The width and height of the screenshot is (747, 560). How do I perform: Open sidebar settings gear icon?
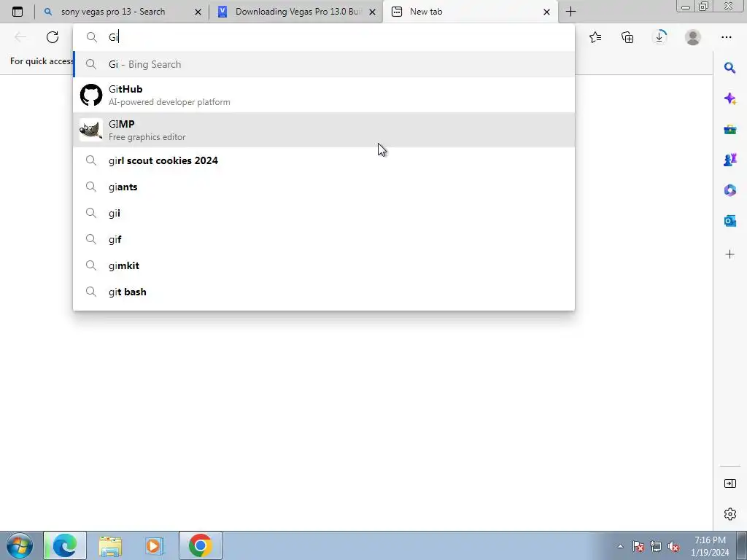pyautogui.click(x=729, y=514)
